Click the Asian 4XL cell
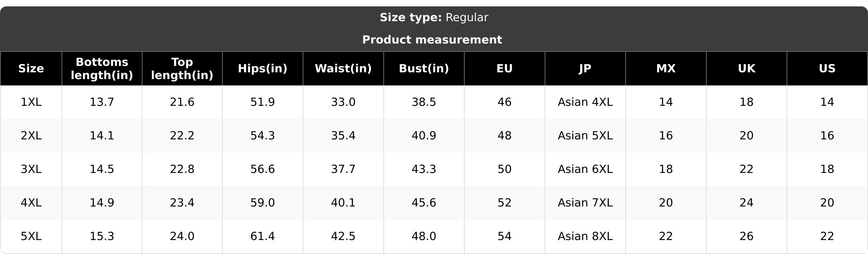 click(585, 102)
